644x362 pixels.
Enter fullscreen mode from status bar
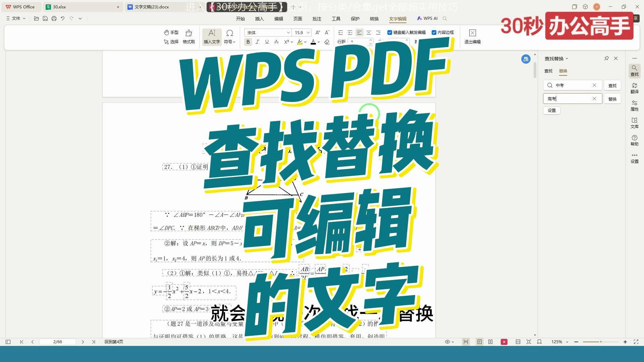coord(636,342)
